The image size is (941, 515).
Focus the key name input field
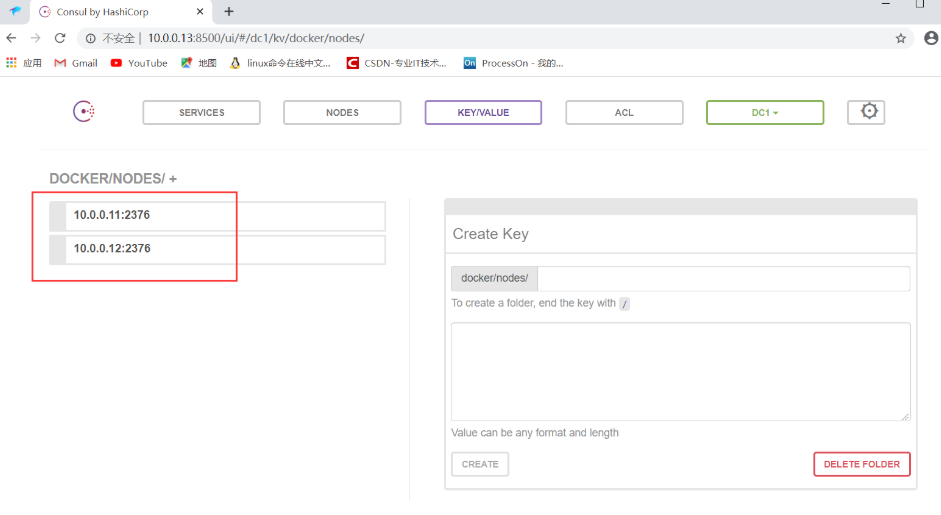pyautogui.click(x=724, y=279)
